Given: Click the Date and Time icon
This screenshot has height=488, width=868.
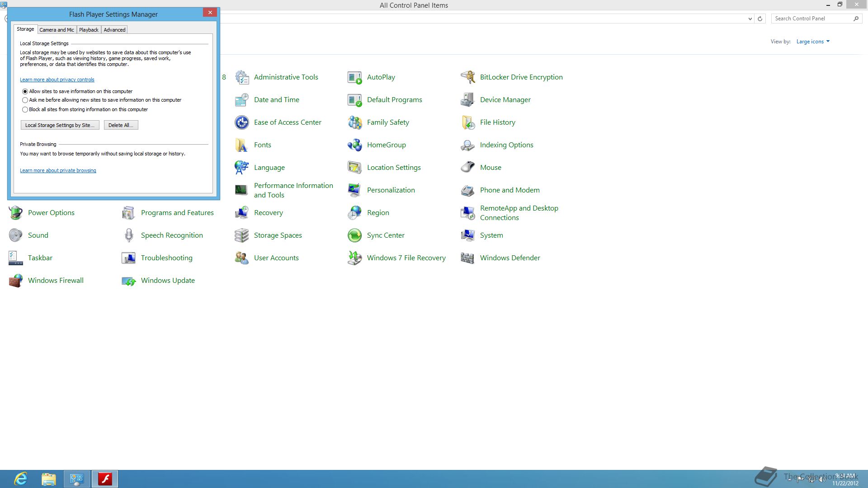Looking at the screenshot, I should pyautogui.click(x=242, y=100).
